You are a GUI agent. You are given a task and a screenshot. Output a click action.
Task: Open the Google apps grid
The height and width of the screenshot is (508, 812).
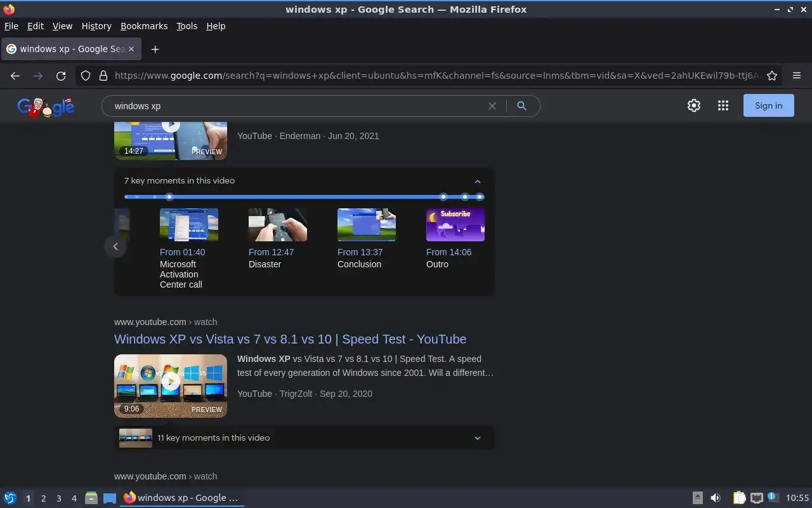723,106
